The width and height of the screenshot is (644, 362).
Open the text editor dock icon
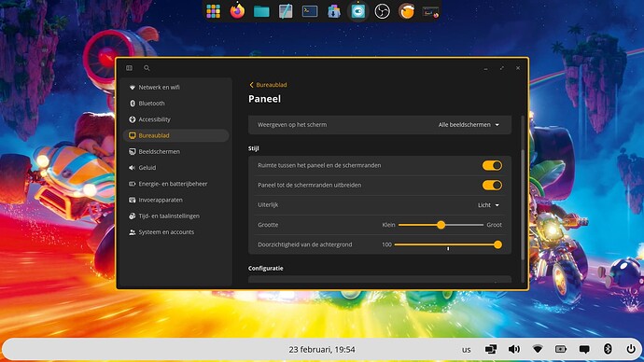pyautogui.click(x=286, y=11)
